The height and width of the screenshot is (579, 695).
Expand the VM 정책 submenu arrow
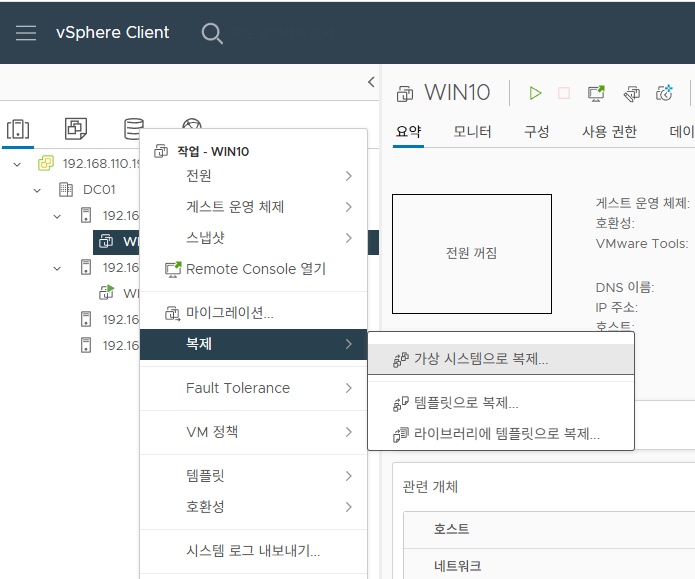(x=349, y=432)
